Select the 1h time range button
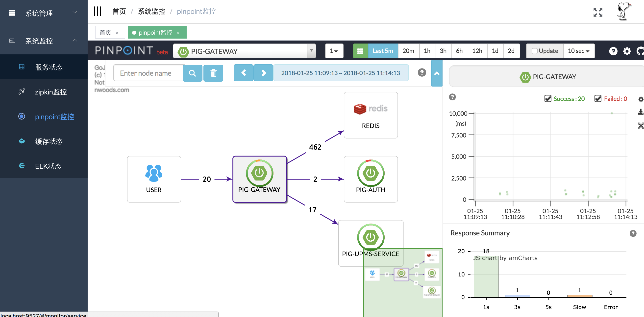Viewport: 644px width, 317px height. pyautogui.click(x=427, y=51)
